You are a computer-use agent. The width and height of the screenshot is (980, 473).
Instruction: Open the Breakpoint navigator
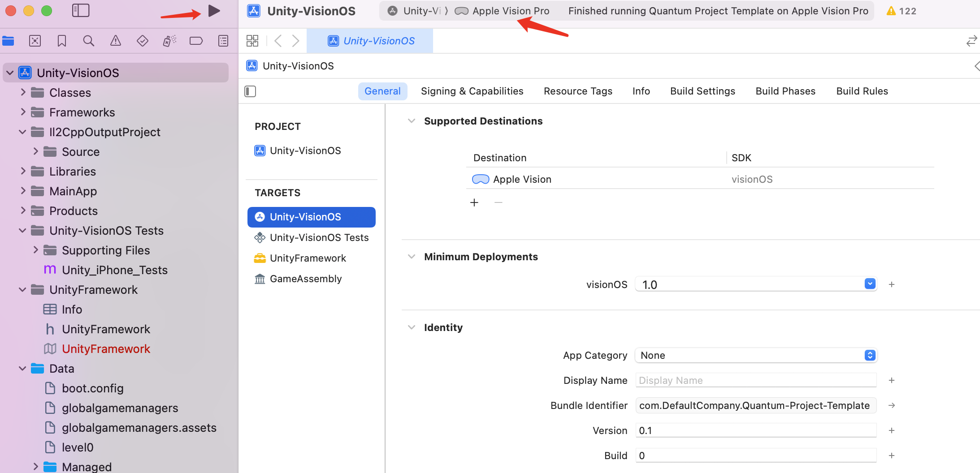point(196,41)
